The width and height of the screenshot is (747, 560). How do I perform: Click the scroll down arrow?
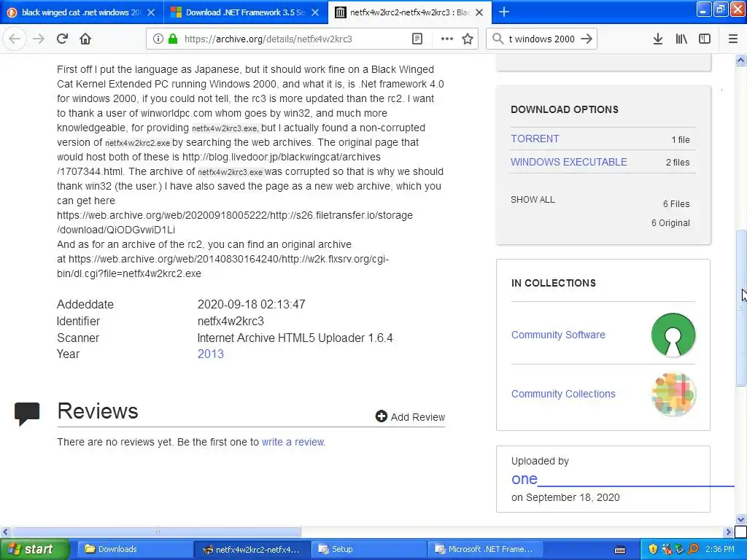click(x=740, y=519)
